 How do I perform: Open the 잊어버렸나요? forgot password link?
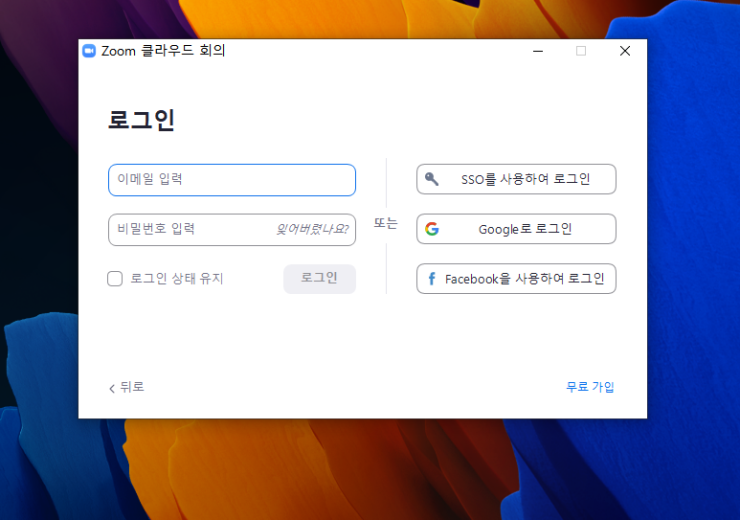312,230
